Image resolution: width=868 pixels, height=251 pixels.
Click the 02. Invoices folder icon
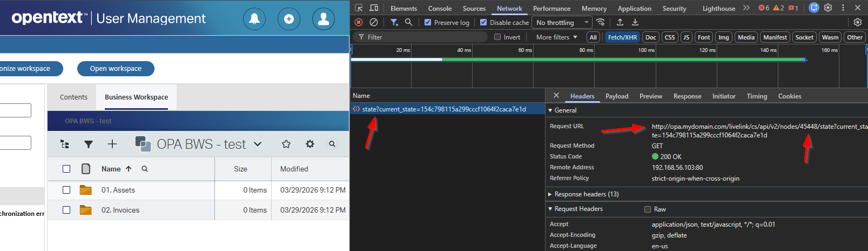pyautogui.click(x=86, y=210)
